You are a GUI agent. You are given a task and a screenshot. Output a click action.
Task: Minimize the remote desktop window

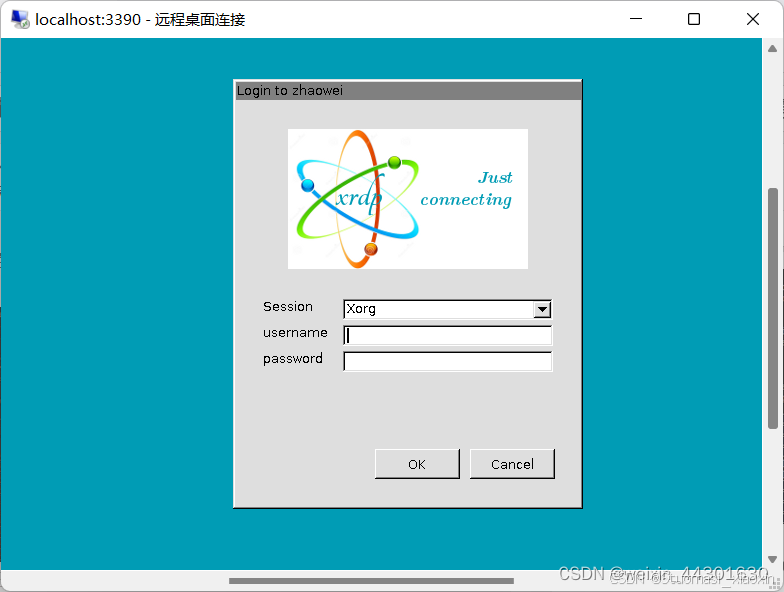636,19
